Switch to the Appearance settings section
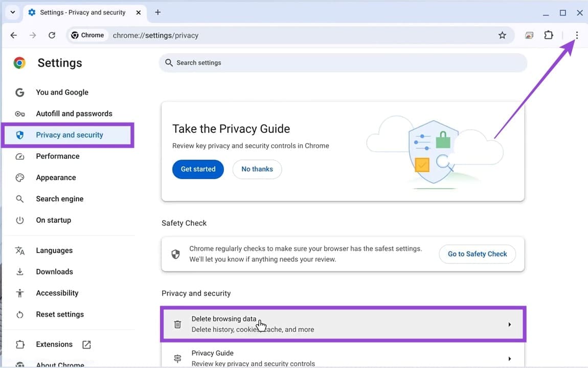Screen dimensions: 588x368 (56, 178)
